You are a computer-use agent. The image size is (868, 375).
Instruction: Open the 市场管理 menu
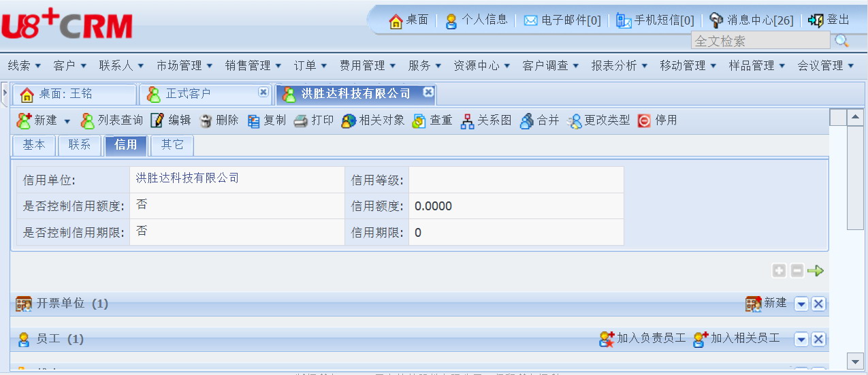(184, 65)
